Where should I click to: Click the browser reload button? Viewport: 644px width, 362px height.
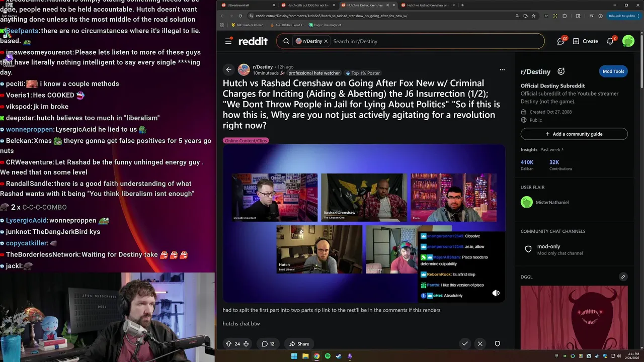click(240, 16)
